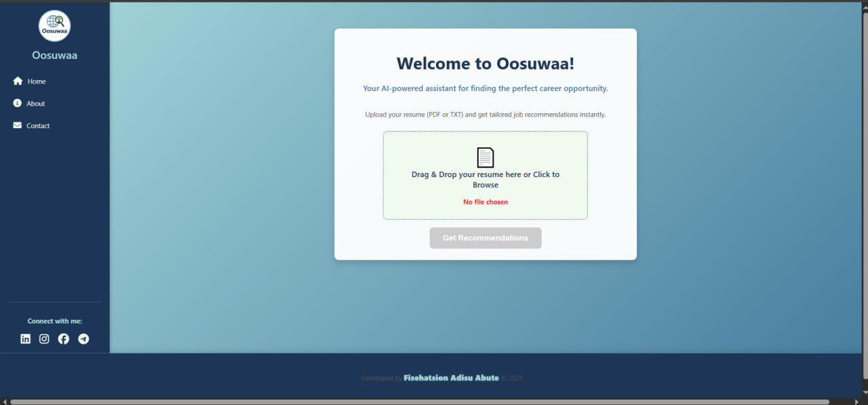Viewport: 868px width, 405px height.
Task: Click the Oosuwaa globe logo
Action: click(54, 25)
